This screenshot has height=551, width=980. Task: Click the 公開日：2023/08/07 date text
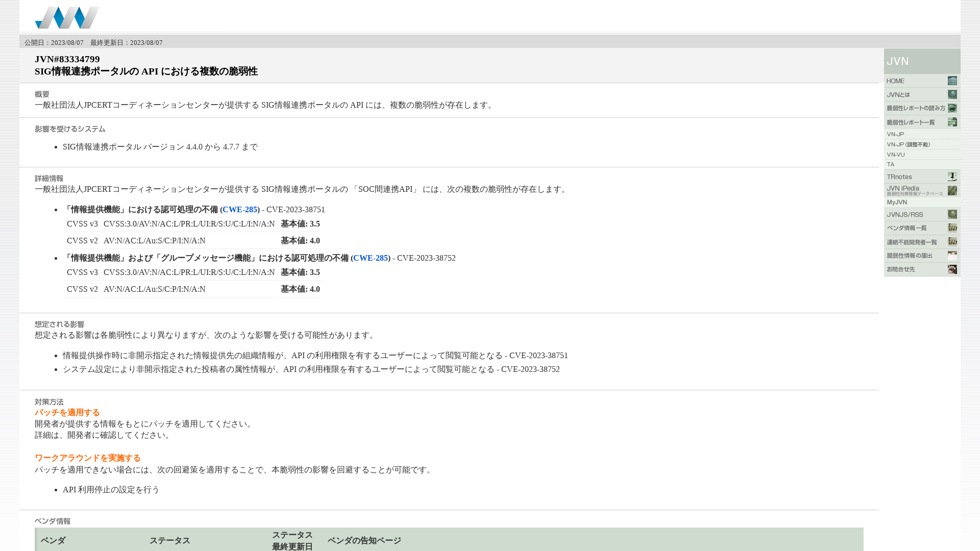click(x=54, y=43)
